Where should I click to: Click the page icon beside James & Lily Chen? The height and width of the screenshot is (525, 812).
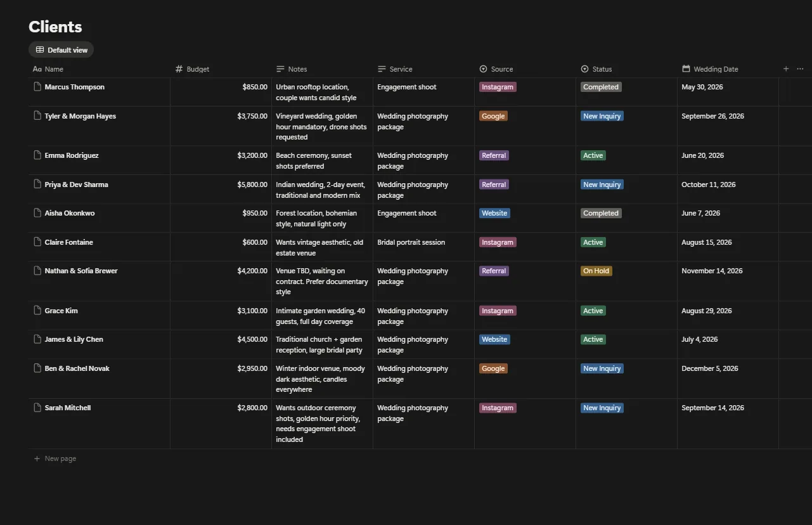pos(37,339)
